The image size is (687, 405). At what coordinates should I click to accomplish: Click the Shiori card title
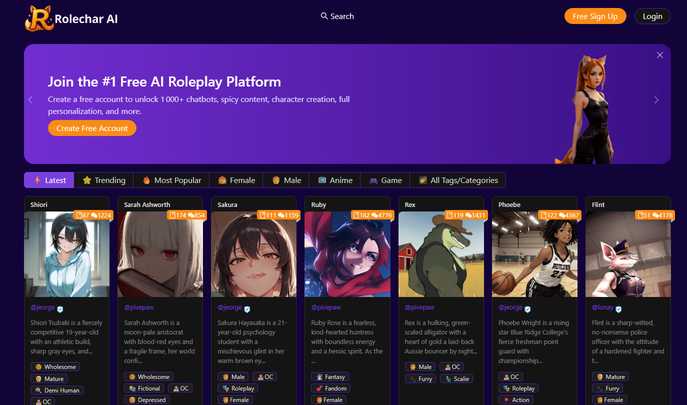point(39,205)
